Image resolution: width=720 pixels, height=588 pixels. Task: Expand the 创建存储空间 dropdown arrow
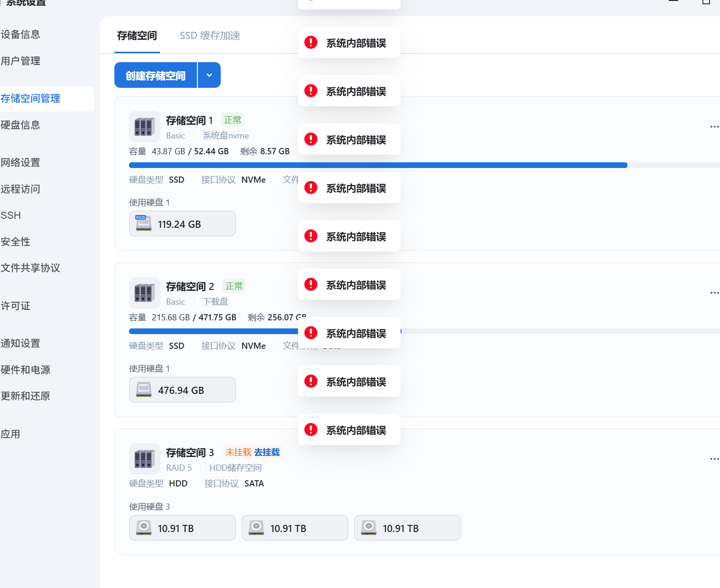[209, 75]
